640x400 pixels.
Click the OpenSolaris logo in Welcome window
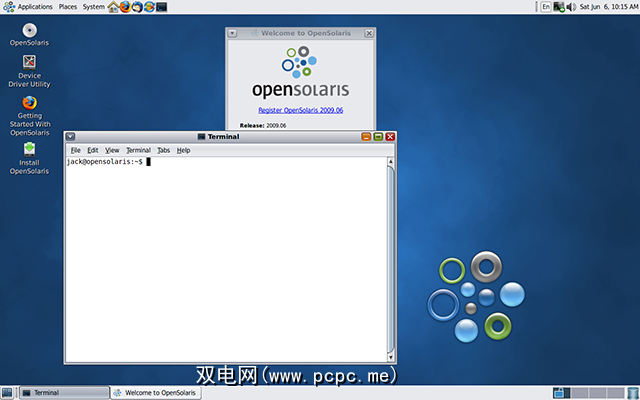point(300,72)
